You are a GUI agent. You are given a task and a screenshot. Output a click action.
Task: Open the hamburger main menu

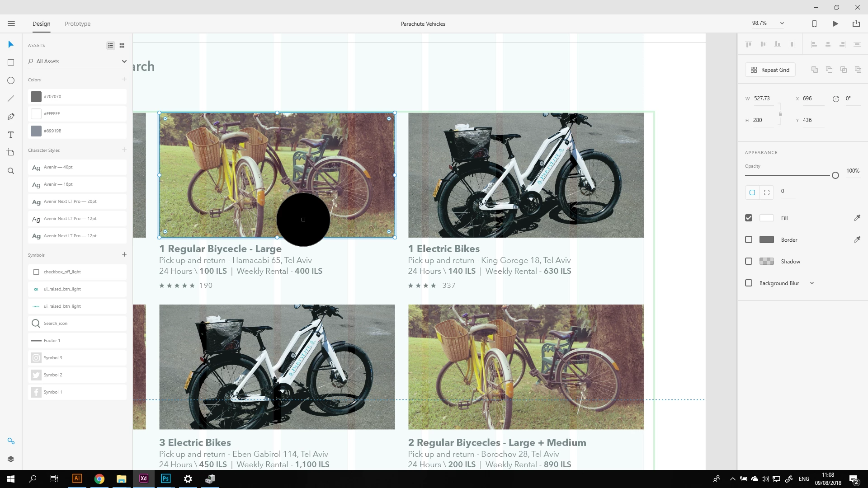[x=11, y=23]
